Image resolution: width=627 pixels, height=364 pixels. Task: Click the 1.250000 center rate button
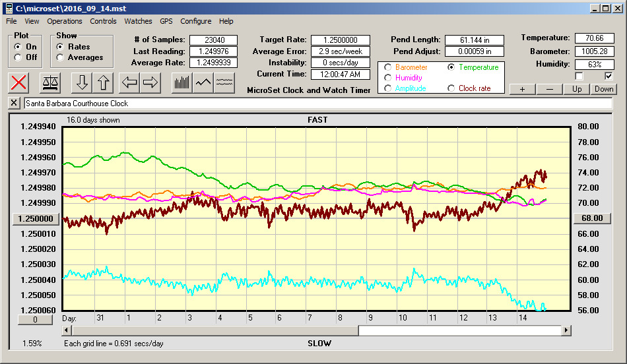tap(36, 218)
